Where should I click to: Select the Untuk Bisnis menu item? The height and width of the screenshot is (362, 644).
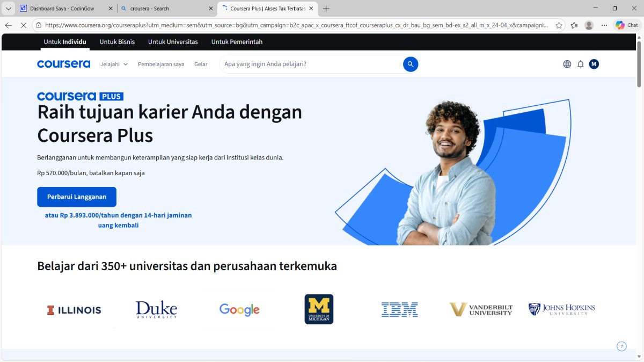pos(117,42)
